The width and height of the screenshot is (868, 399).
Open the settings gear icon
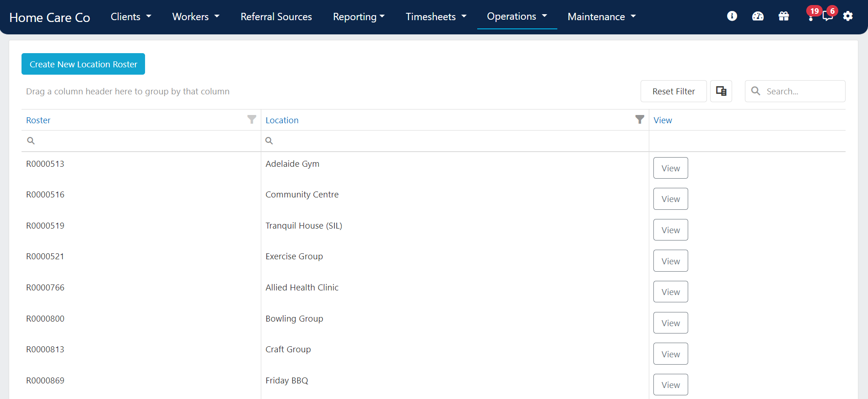tap(848, 16)
